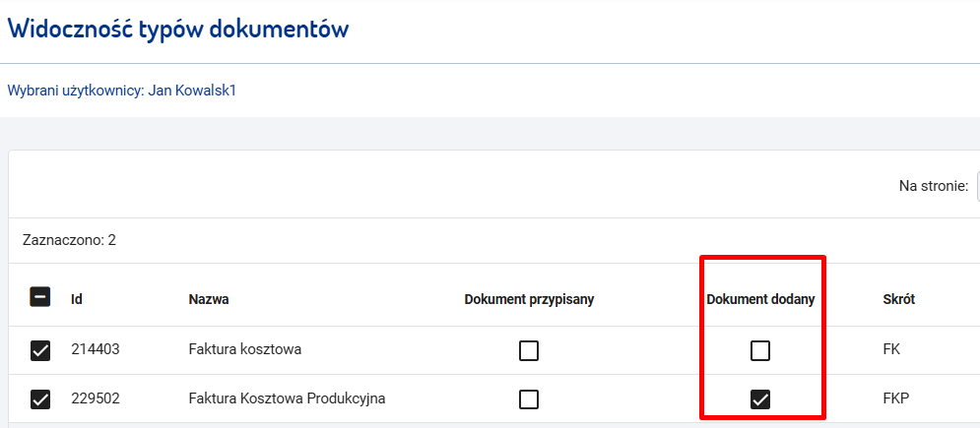Click the Skrót column header

click(899, 299)
